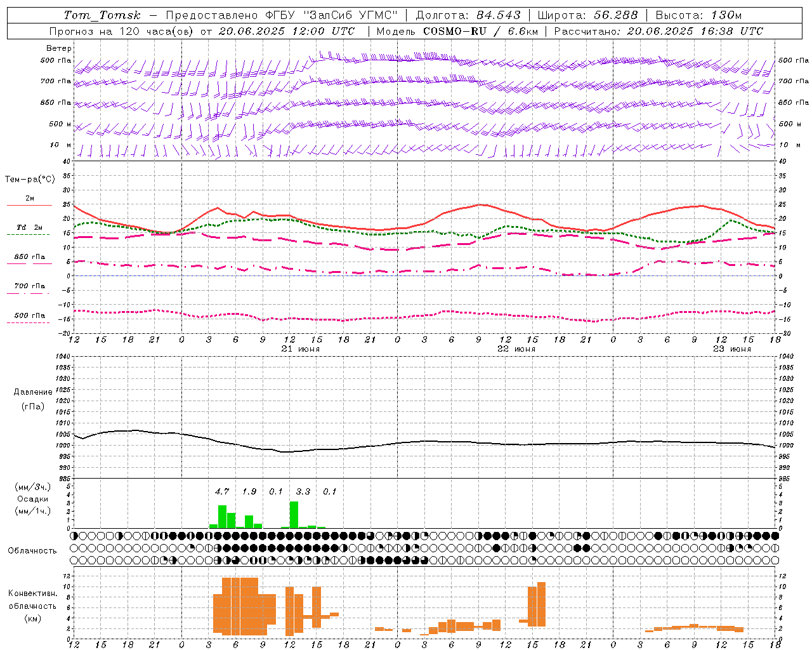
Task: Click the Высота: 130м label
Action: [x=698, y=15]
